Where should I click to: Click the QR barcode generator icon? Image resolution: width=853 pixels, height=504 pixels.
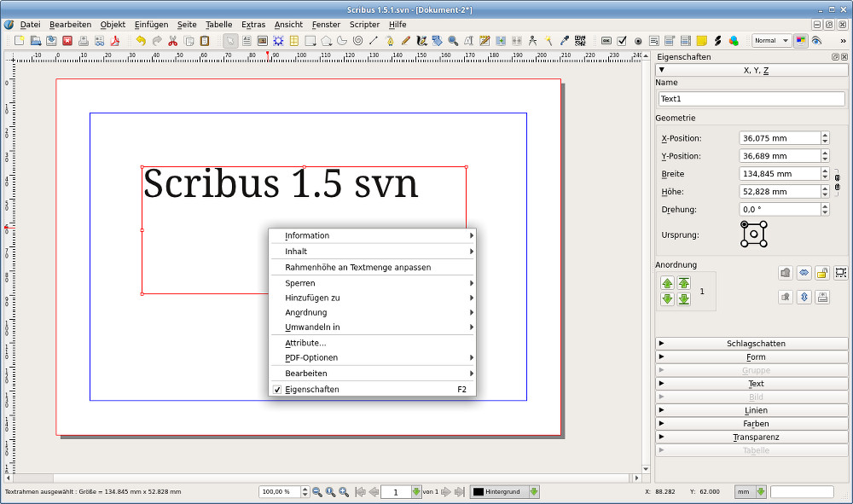tap(580, 41)
